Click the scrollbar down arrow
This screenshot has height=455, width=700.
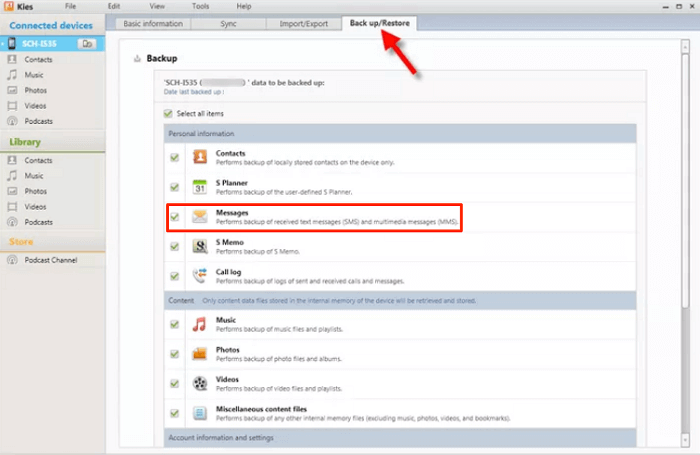685,439
